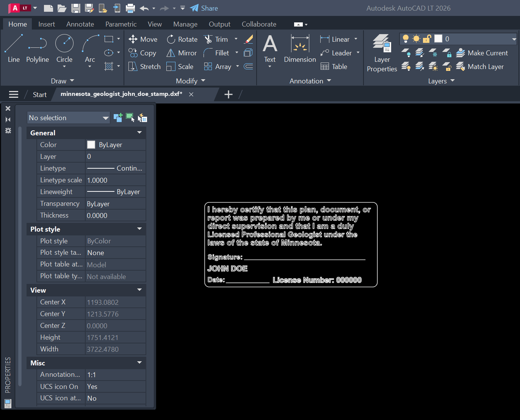520x420 pixels.
Task: Open a new drawing tab with plus
Action: click(x=229, y=94)
